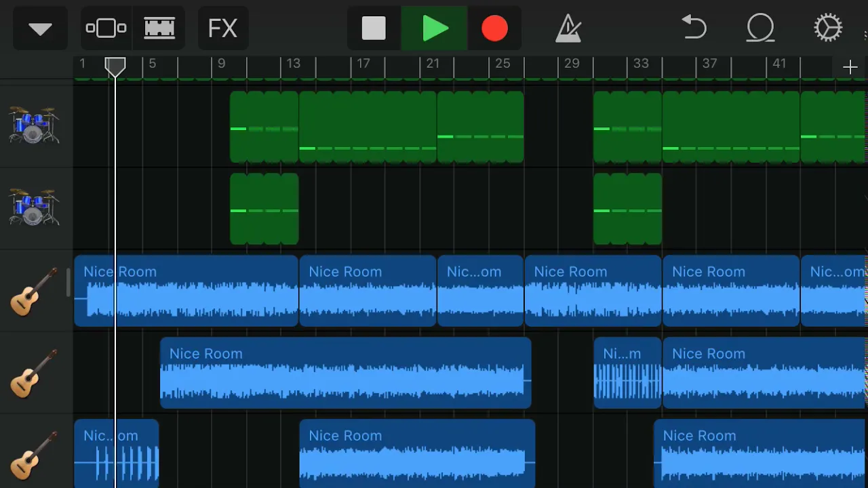This screenshot has width=868, height=488.
Task: Jump to bar 17 on ruler
Action: point(363,64)
